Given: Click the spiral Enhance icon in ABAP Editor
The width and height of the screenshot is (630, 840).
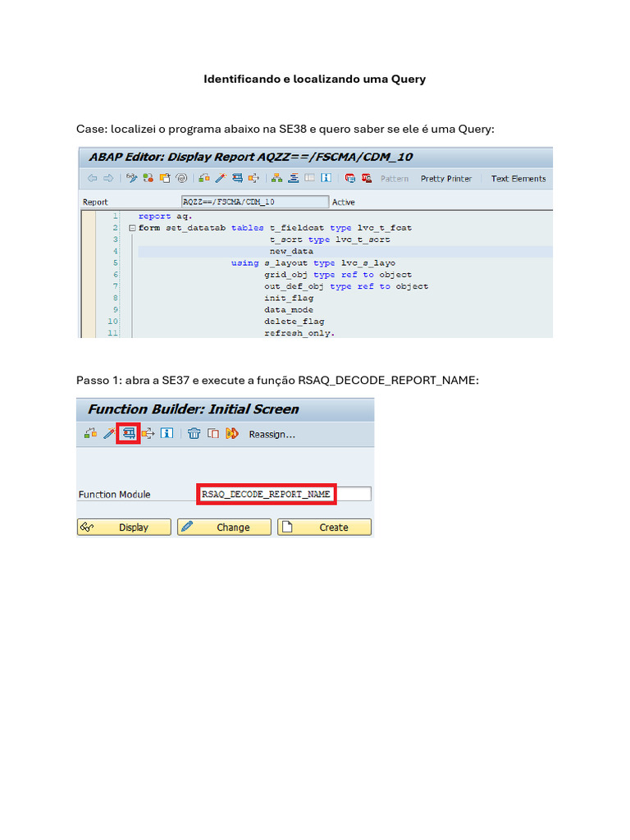Looking at the screenshot, I should pyautogui.click(x=181, y=178).
